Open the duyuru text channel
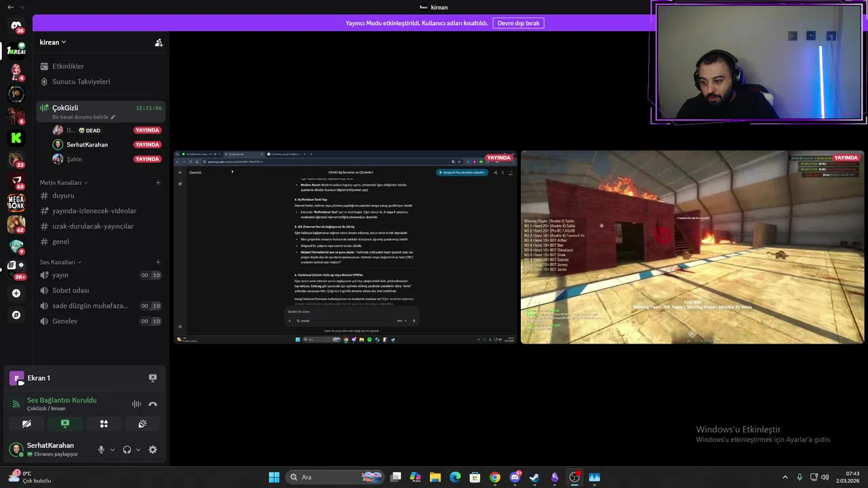Image resolution: width=868 pixels, height=488 pixels. coord(100,195)
